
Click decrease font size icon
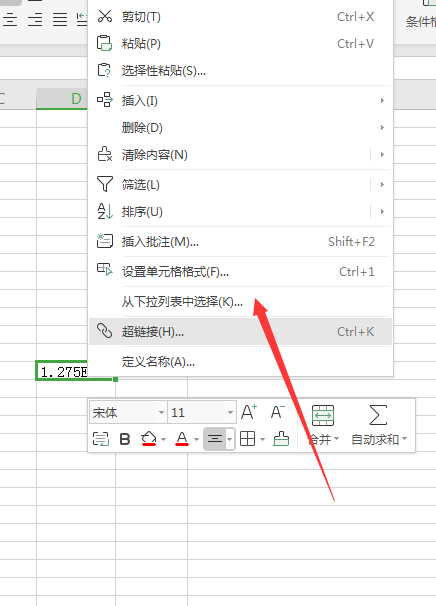(277, 412)
